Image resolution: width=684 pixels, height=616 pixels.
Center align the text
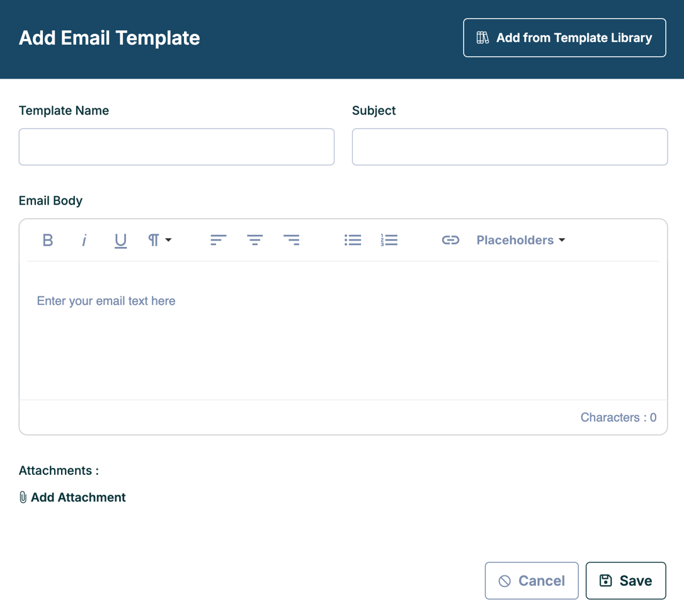click(x=254, y=240)
